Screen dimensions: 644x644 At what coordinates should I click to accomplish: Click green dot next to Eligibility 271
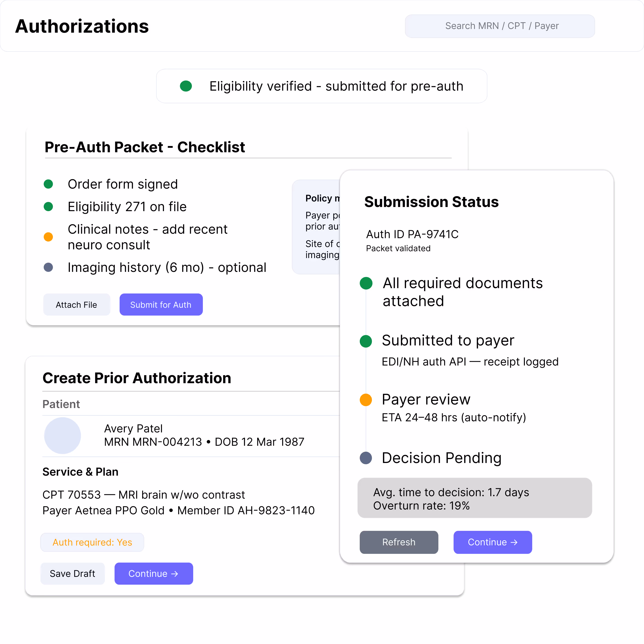coord(48,207)
